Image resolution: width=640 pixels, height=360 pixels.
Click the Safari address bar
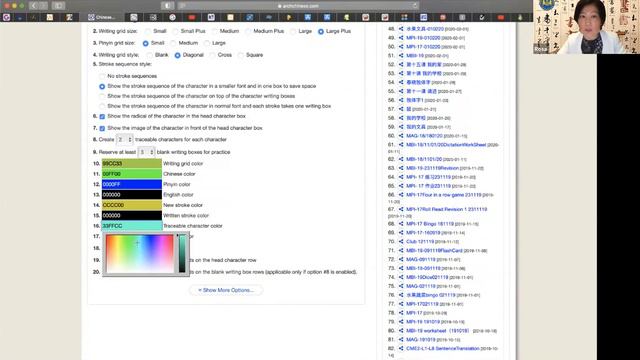point(298,6)
